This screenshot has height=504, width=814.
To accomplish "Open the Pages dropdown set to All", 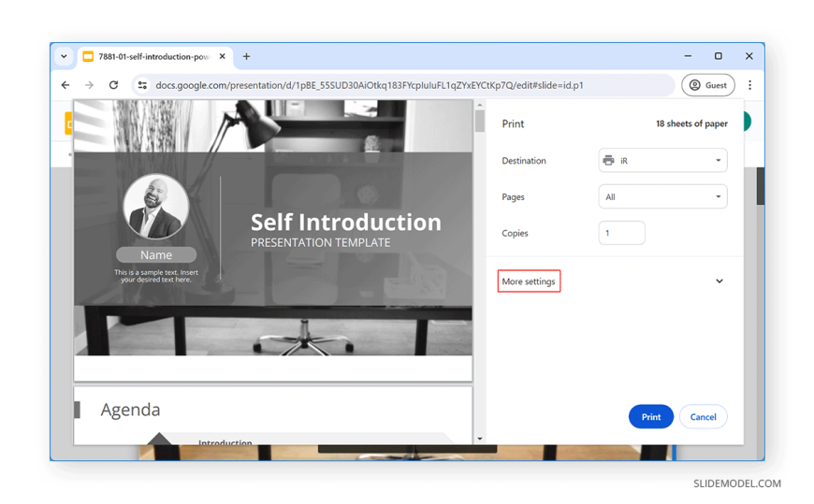I will click(662, 197).
